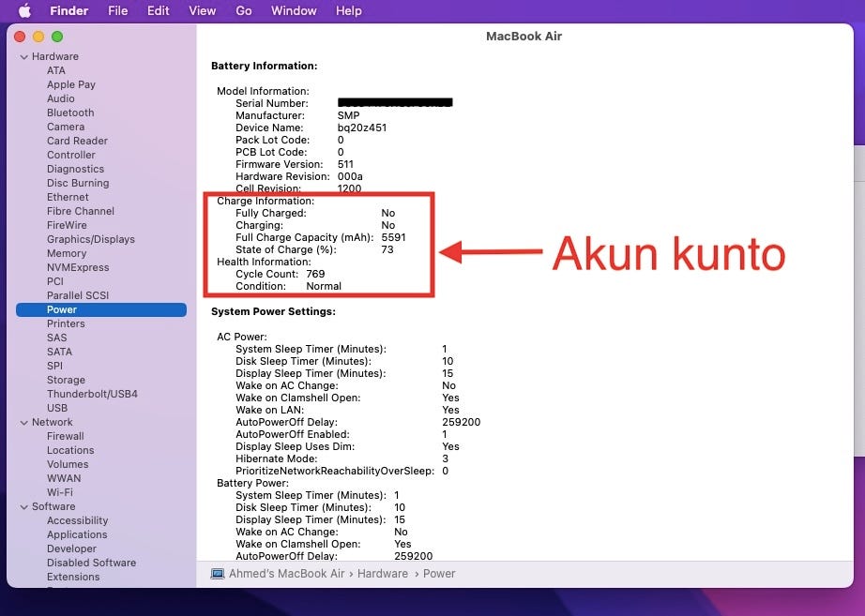Select Locations under Network

70,450
